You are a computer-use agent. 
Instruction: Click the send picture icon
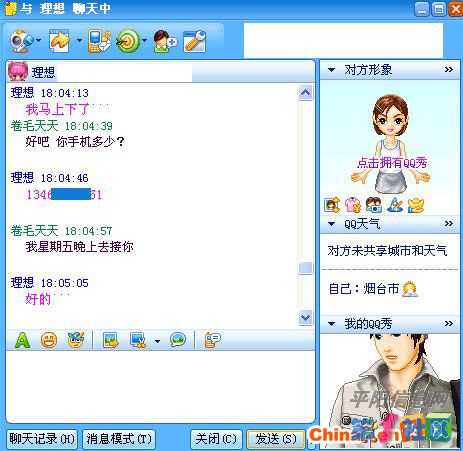pyautogui.click(x=111, y=340)
